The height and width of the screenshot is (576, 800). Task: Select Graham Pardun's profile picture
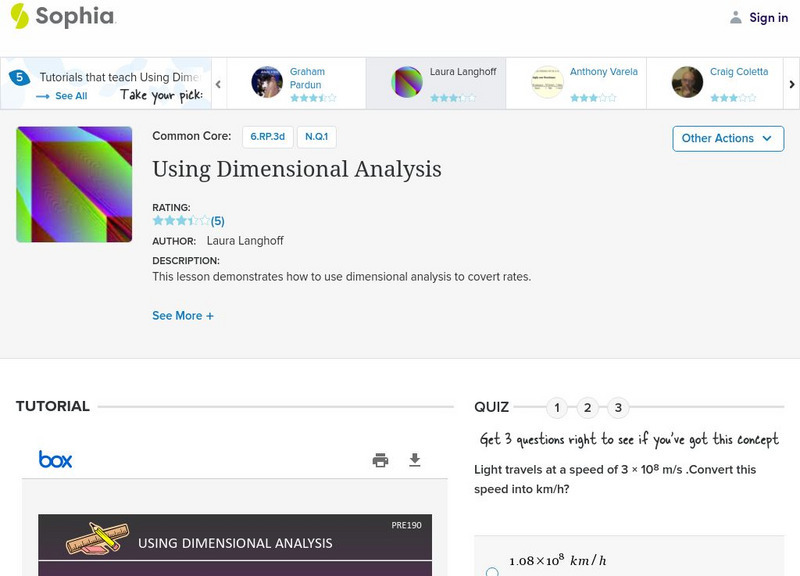point(265,80)
